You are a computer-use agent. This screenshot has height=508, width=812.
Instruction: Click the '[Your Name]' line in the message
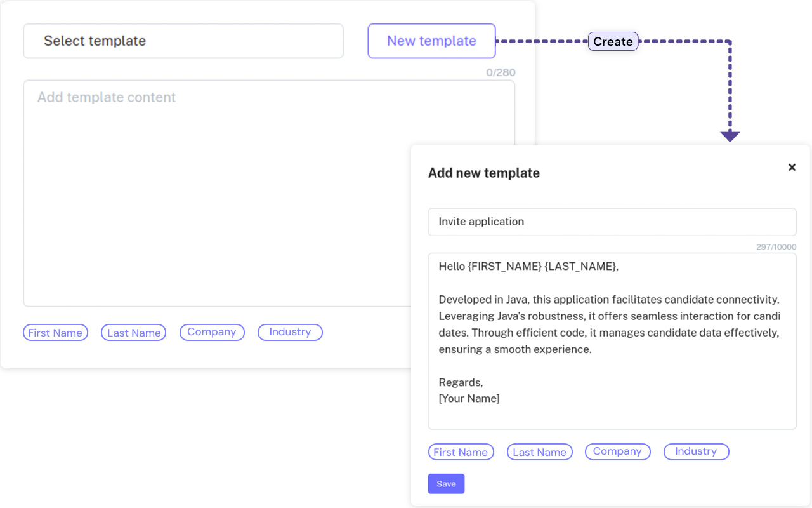pos(469,399)
